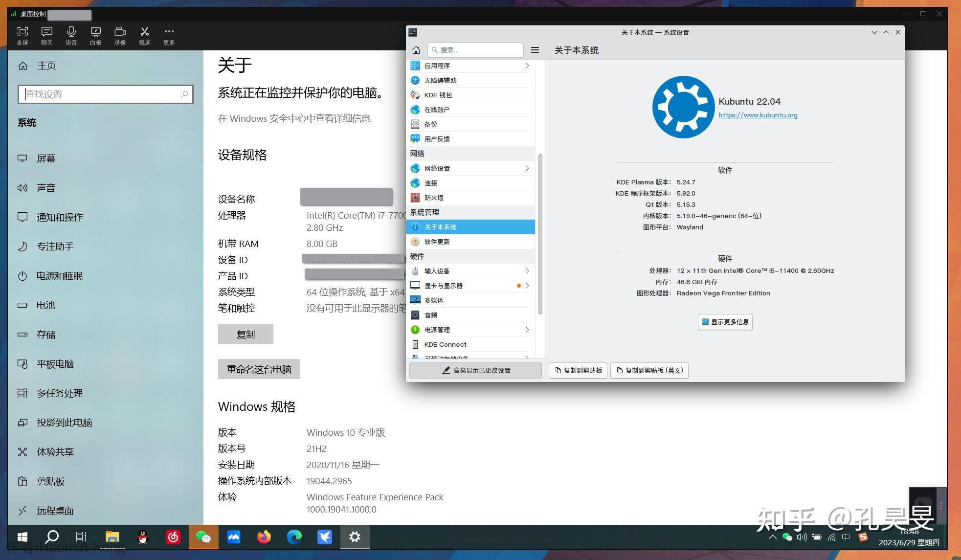Image resolution: width=961 pixels, height=560 pixels.
Task: Open 用户反馈 settings entry
Action: (x=470, y=139)
